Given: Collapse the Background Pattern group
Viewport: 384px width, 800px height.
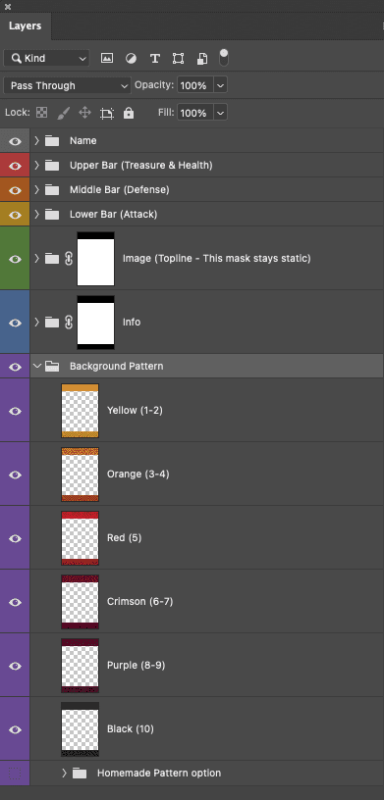Looking at the screenshot, I should [37, 366].
